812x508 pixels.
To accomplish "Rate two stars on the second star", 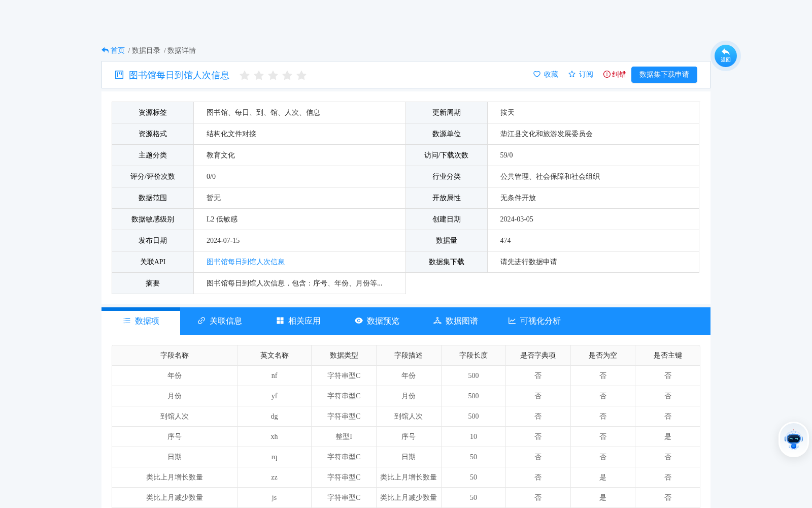I will (x=258, y=75).
